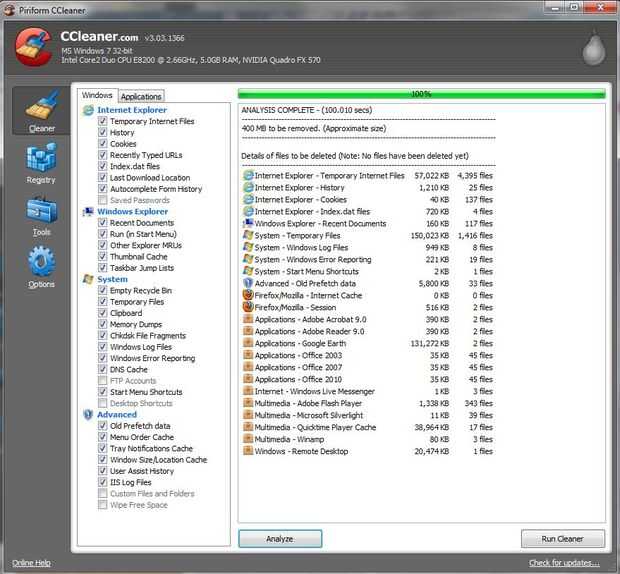Switch to the Windows tab
The height and width of the screenshot is (574, 620).
point(97,95)
